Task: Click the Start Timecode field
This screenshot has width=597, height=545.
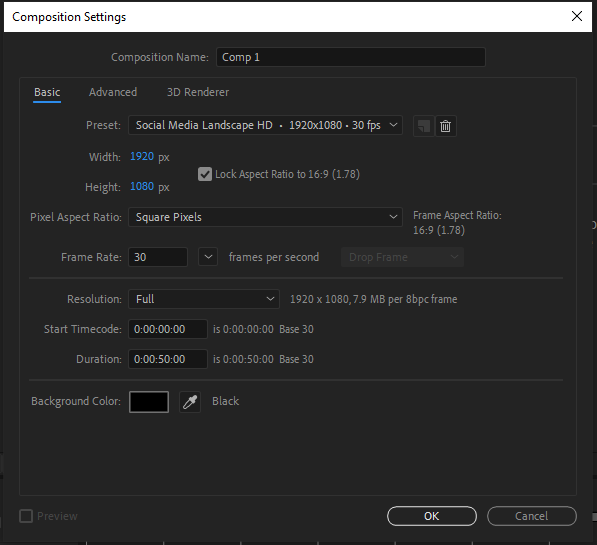Action: [x=168, y=329]
